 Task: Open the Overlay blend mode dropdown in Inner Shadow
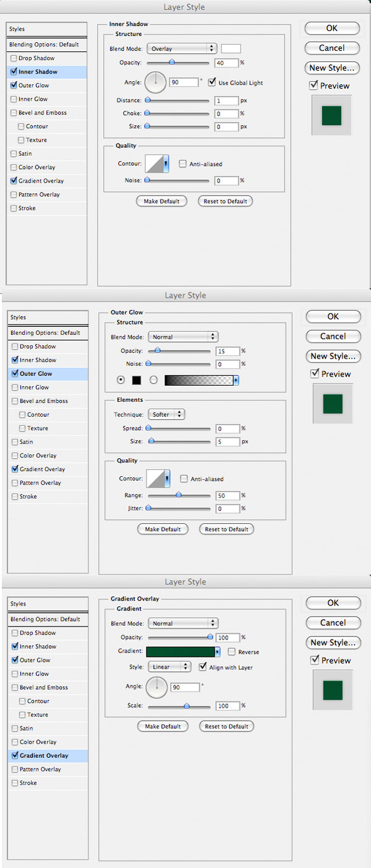pyautogui.click(x=182, y=48)
